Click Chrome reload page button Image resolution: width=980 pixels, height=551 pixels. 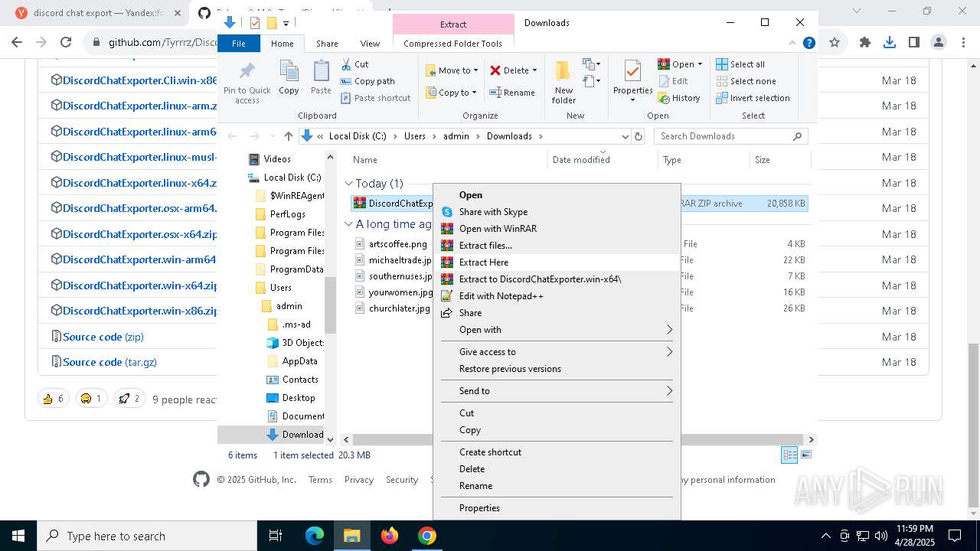pos(66,43)
